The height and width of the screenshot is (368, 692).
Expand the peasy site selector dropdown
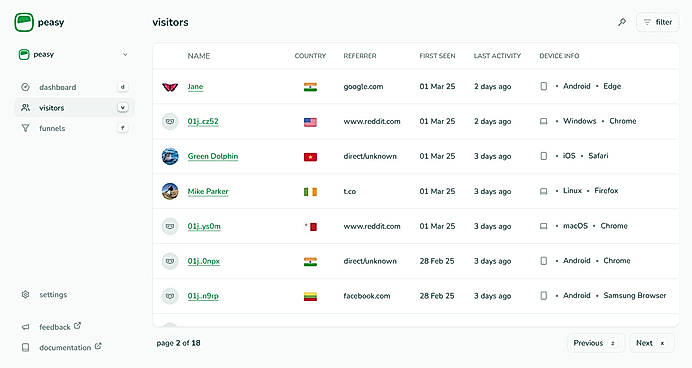tap(74, 54)
